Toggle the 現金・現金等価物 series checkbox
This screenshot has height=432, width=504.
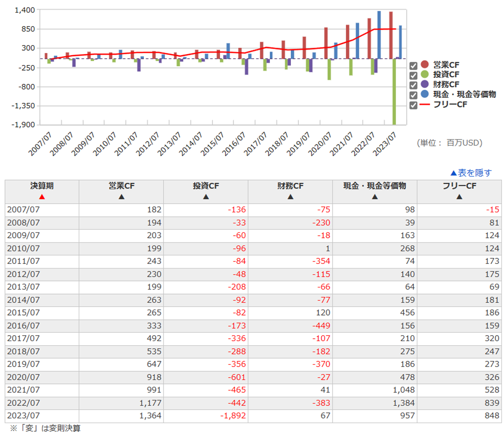pos(413,95)
